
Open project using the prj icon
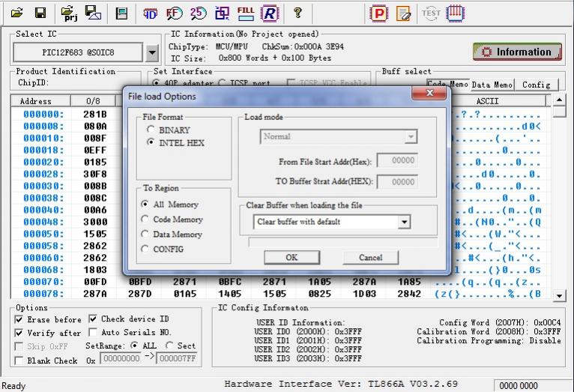(x=69, y=13)
